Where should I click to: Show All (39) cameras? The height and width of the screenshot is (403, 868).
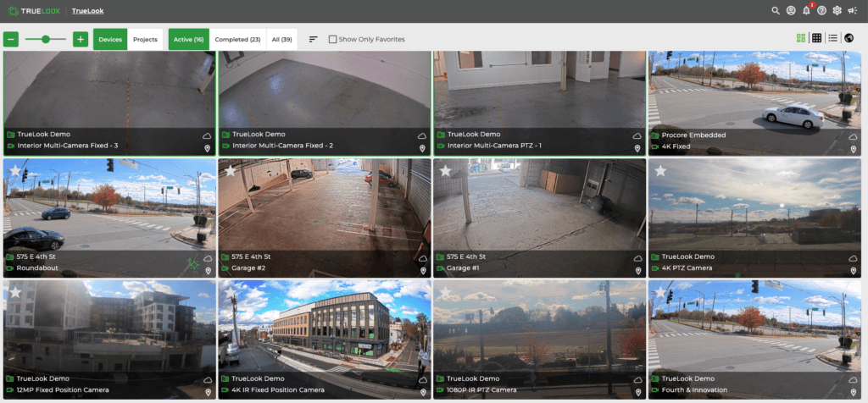pos(281,39)
